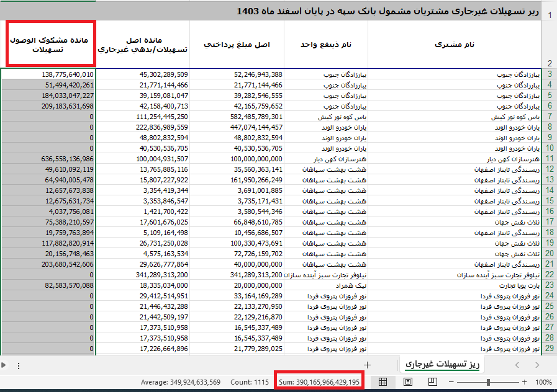Open the ریز تسهیلات غیرجاری sheet tab
This screenshot has height=392, width=557.
pos(443,364)
